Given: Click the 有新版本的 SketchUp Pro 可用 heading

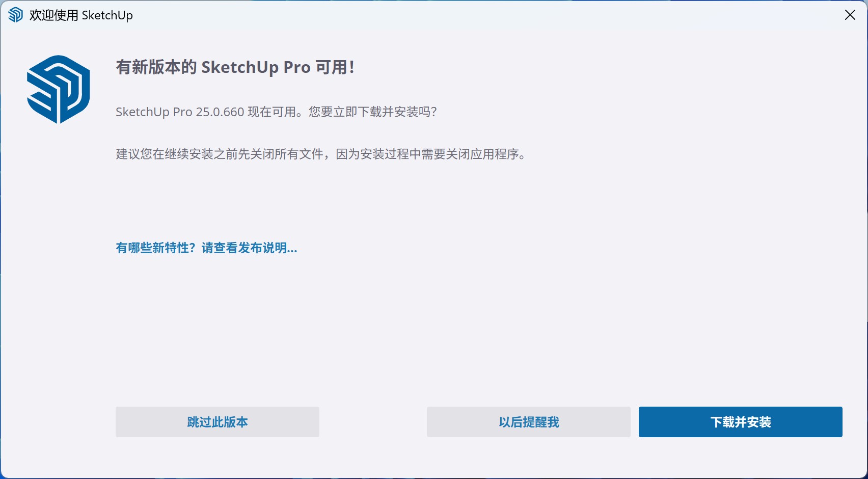Looking at the screenshot, I should pos(235,67).
